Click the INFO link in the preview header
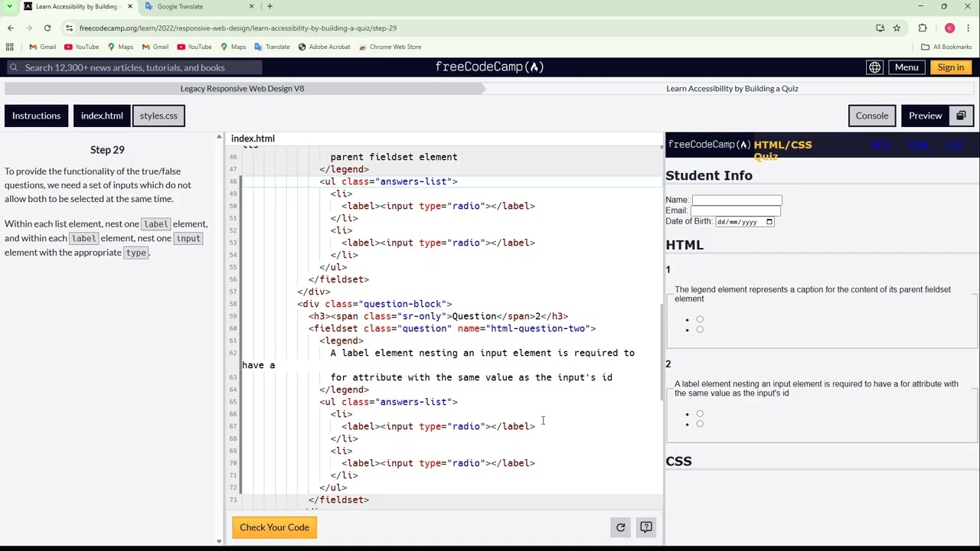The image size is (980, 551). tap(880, 145)
